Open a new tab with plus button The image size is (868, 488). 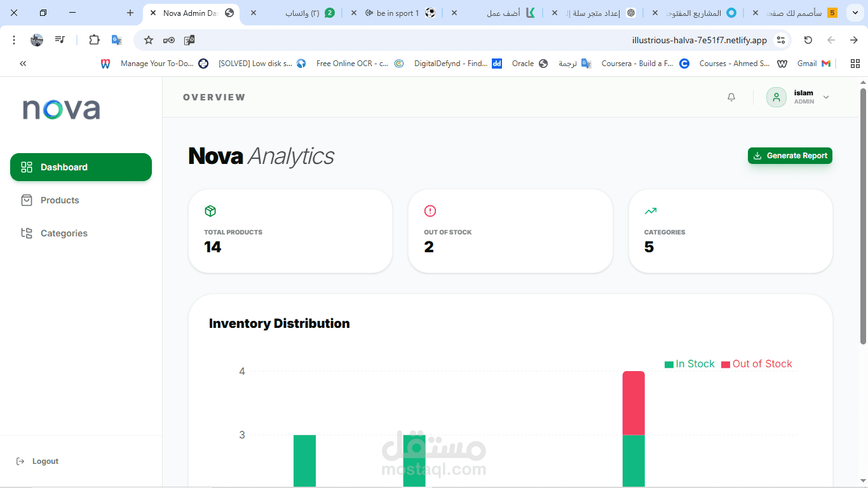click(x=130, y=13)
